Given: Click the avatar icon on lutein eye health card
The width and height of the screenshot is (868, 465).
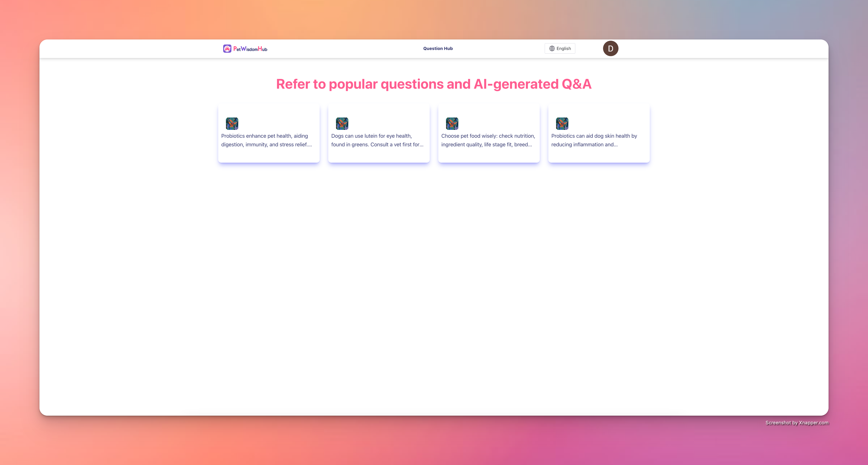Looking at the screenshot, I should coord(342,124).
